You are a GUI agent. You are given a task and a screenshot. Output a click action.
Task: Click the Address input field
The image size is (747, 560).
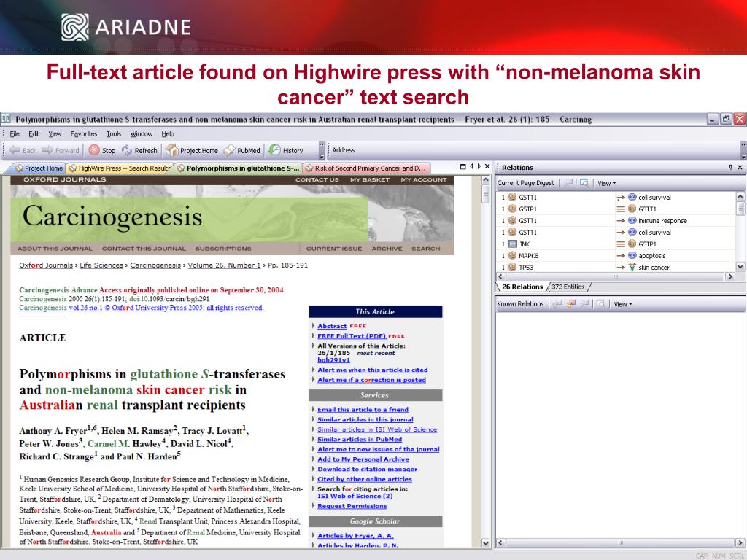548,150
